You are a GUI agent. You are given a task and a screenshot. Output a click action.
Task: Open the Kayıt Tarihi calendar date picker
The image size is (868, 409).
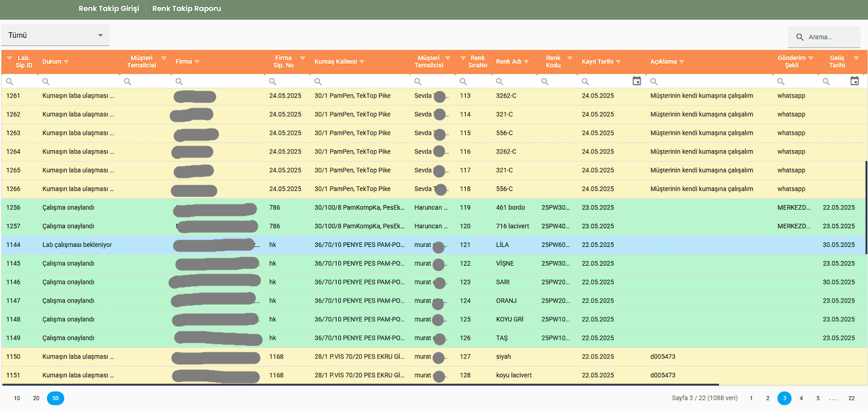coord(636,81)
